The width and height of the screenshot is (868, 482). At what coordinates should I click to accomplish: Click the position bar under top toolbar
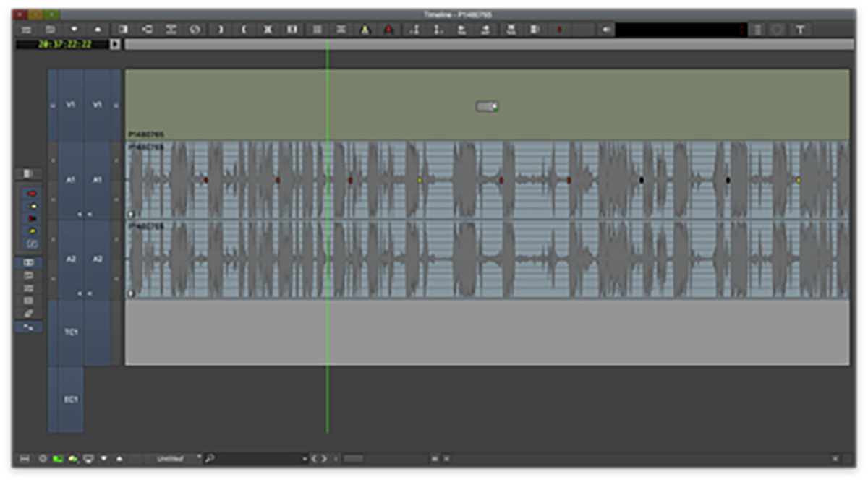point(489,44)
